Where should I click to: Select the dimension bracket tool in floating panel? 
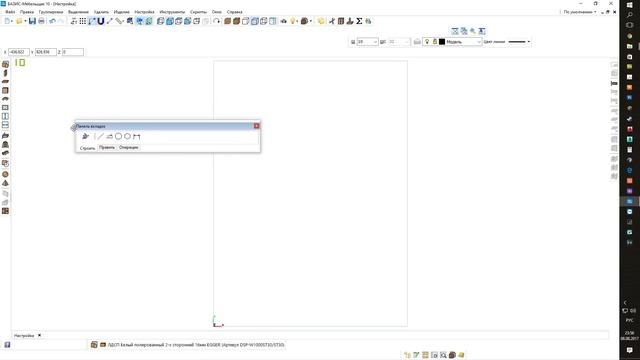click(136, 136)
